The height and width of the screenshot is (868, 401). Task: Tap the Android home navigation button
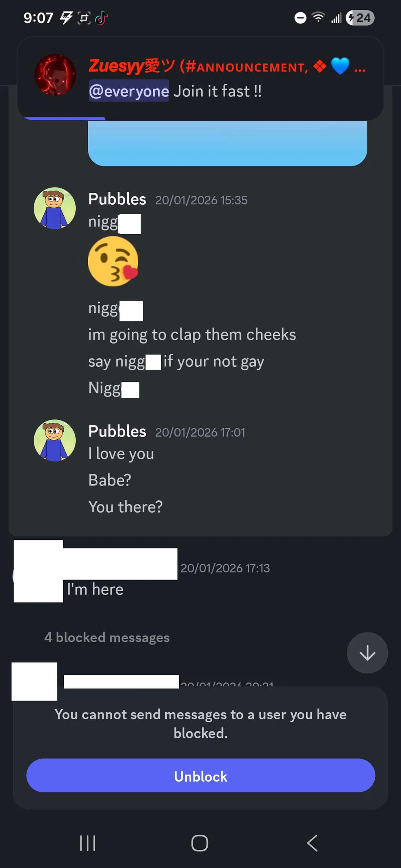click(x=200, y=843)
